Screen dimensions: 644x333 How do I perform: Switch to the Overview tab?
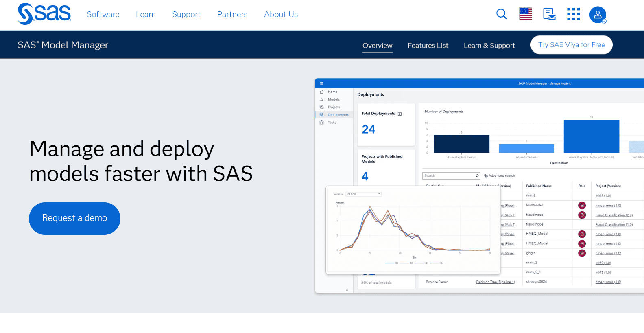tap(378, 46)
